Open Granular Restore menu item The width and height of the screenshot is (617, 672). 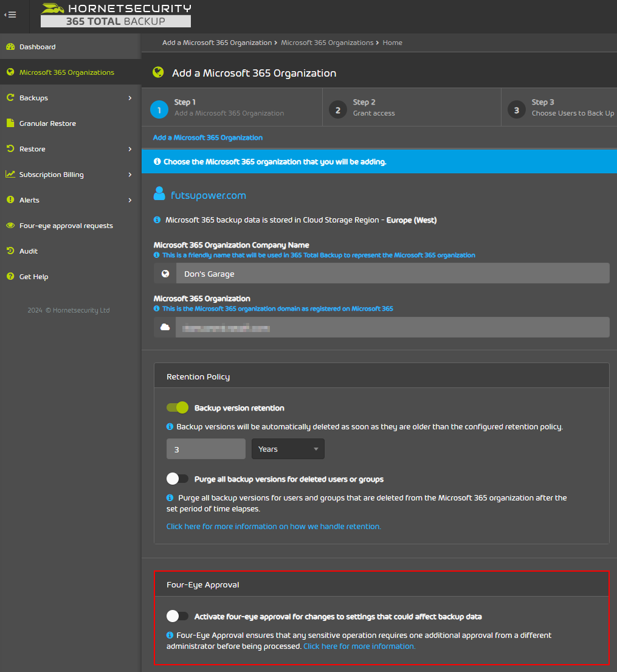tap(71, 123)
